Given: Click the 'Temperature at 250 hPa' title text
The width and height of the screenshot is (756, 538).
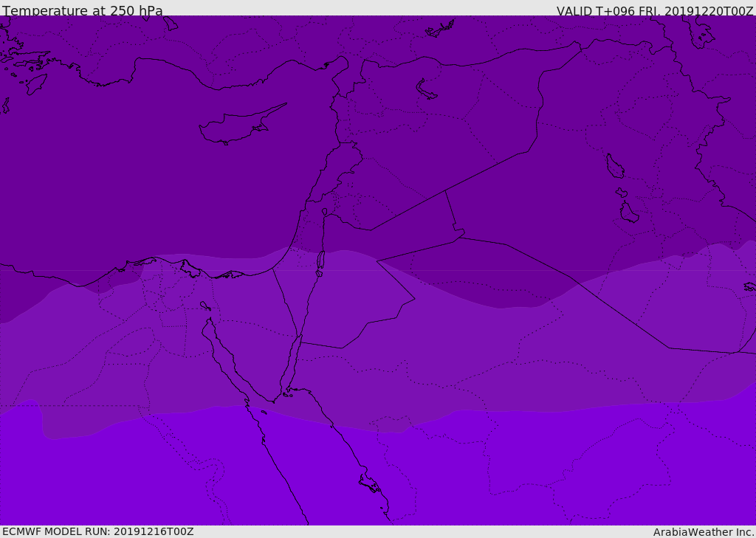Looking at the screenshot, I should [x=83, y=10].
